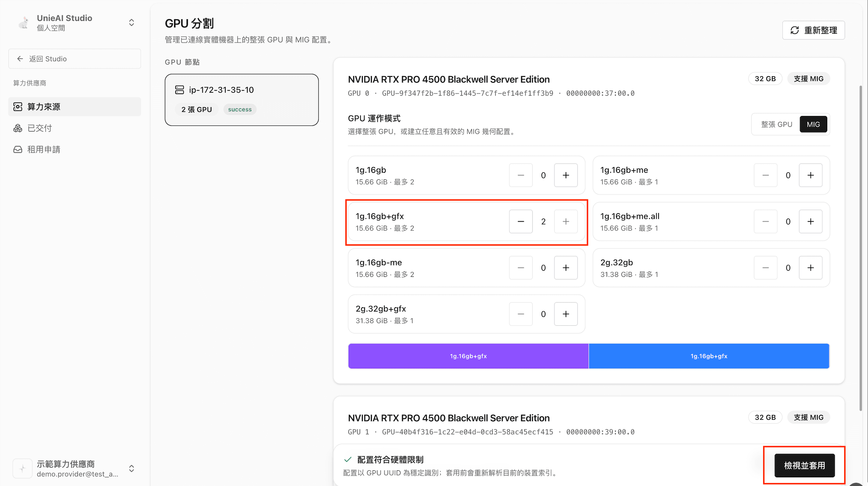Click 返回 Studio button
Screen dimensions: 868x486
tap(74, 59)
